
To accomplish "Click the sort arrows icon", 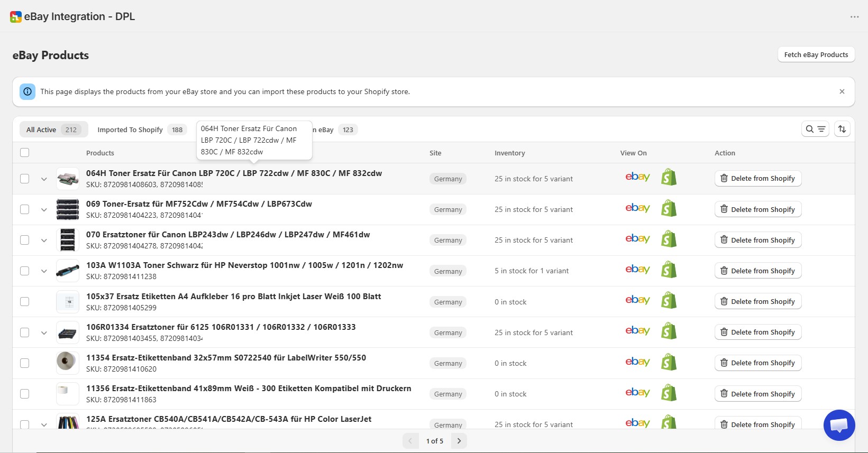I will click(x=842, y=129).
